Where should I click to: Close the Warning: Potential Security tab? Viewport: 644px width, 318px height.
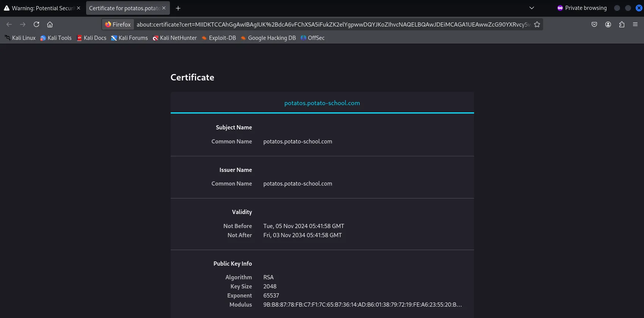(79, 8)
